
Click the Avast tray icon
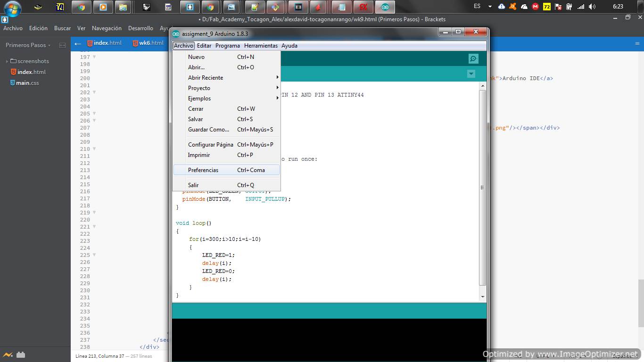tap(512, 7)
